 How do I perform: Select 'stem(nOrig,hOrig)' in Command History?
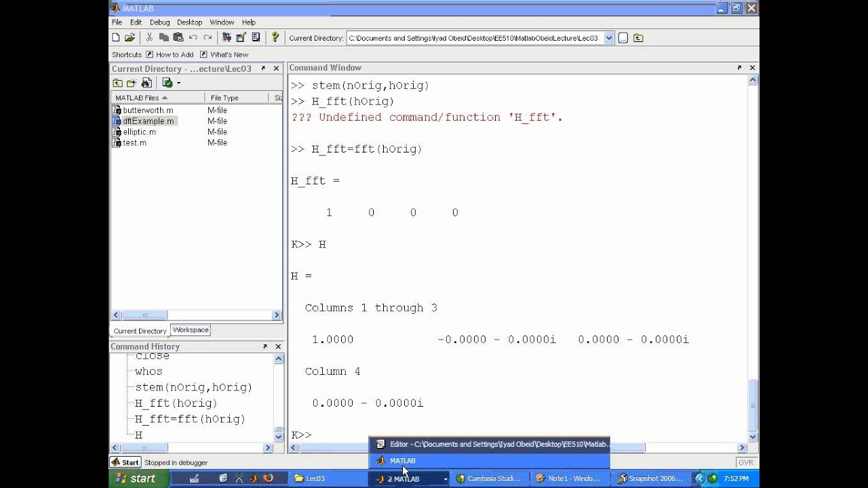[193, 388]
